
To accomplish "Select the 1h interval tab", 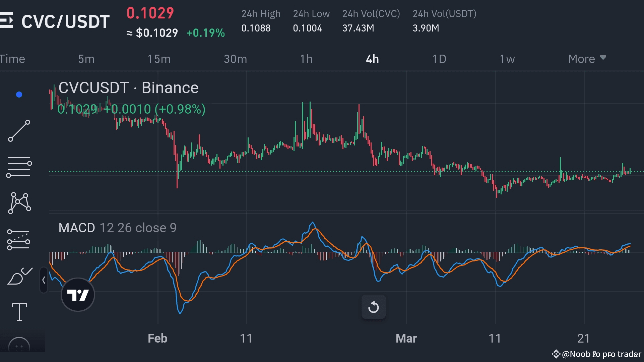I will (306, 59).
